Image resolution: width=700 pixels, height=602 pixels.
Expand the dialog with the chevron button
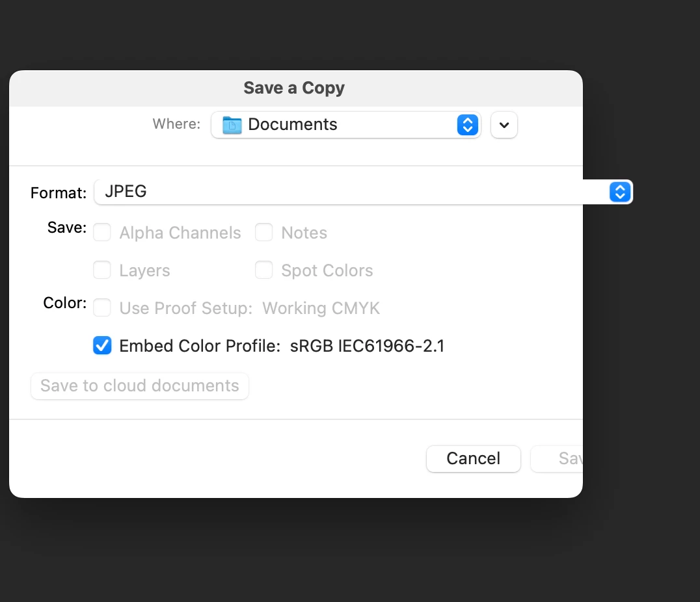[x=504, y=125]
